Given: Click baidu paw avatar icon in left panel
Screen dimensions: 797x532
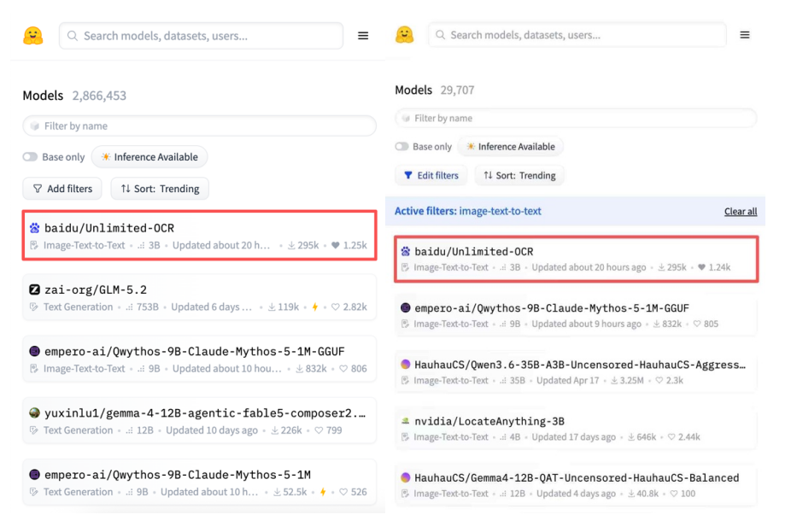Looking at the screenshot, I should 34,228.
